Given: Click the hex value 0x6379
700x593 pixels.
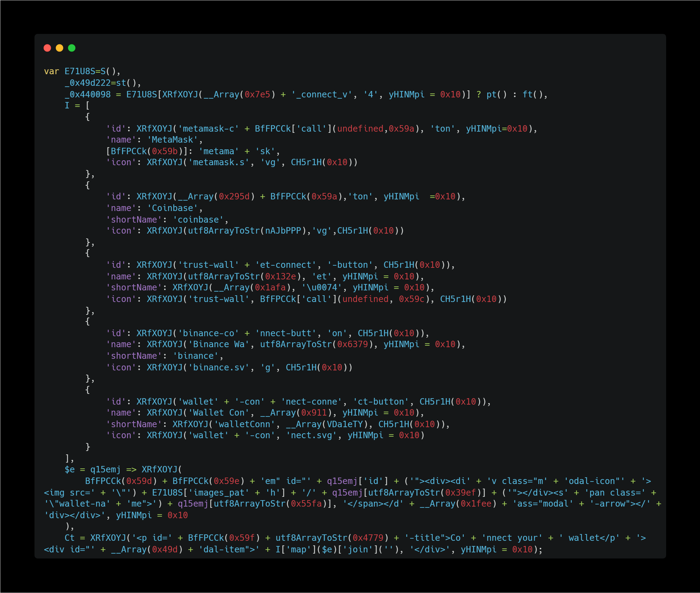Looking at the screenshot, I should (x=353, y=344).
